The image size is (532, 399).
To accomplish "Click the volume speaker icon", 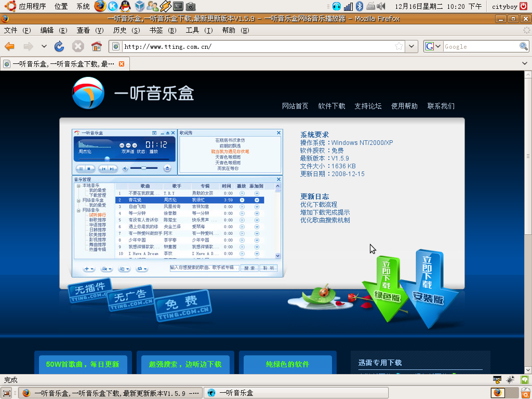I will point(381,6).
